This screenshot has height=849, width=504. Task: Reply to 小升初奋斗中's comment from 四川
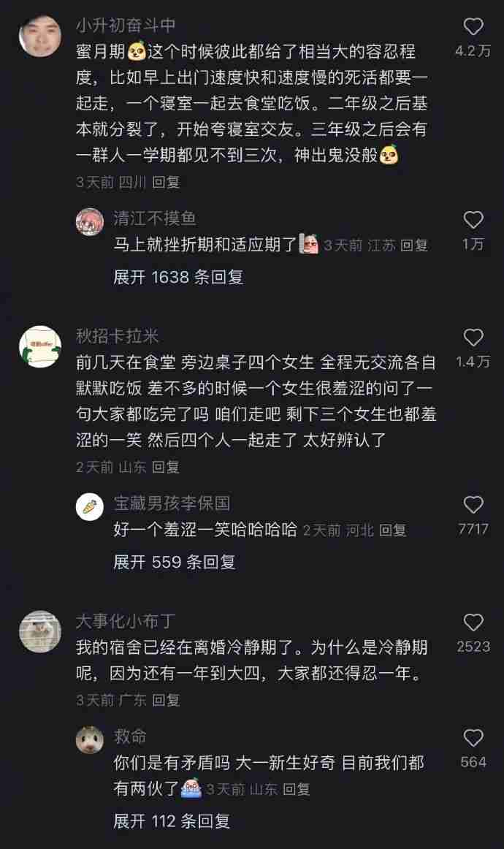pos(166,182)
